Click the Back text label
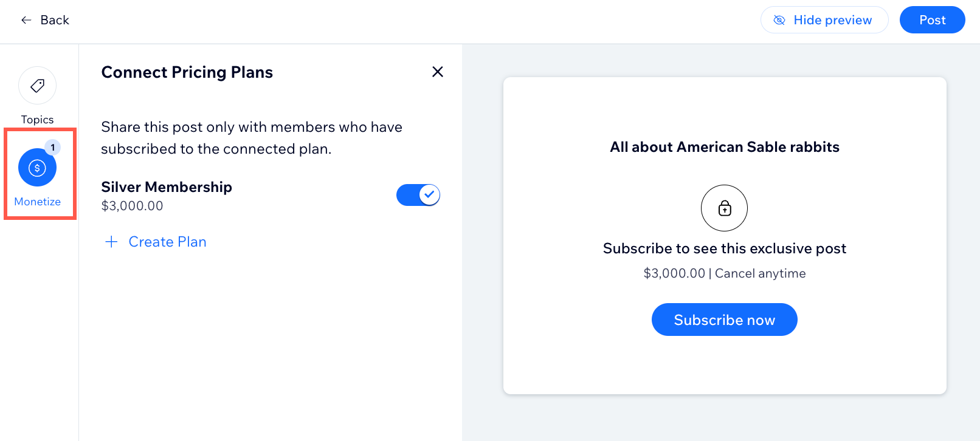980x441 pixels. (x=55, y=20)
